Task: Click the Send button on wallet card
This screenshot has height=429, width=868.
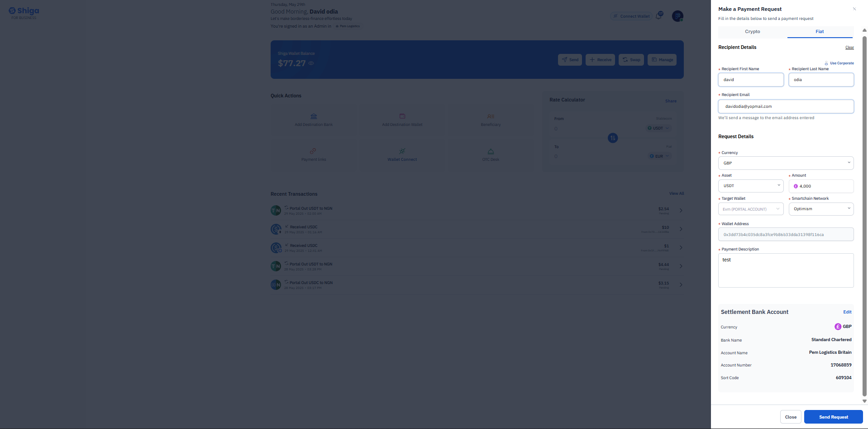Action: tap(570, 60)
